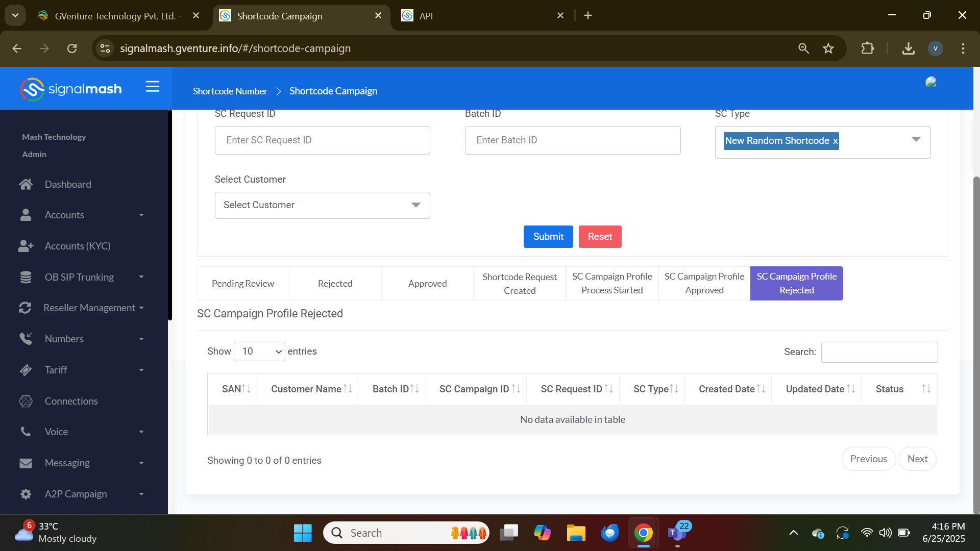Remove New Random Shortcode tag
This screenshot has height=551, width=980.
[835, 141]
